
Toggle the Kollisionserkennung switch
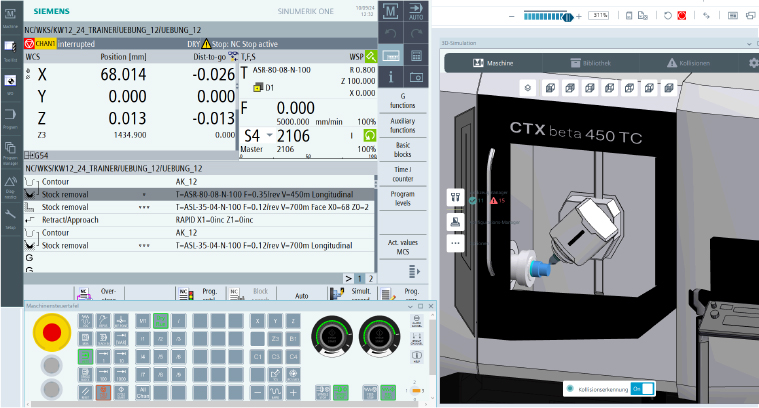(644, 388)
